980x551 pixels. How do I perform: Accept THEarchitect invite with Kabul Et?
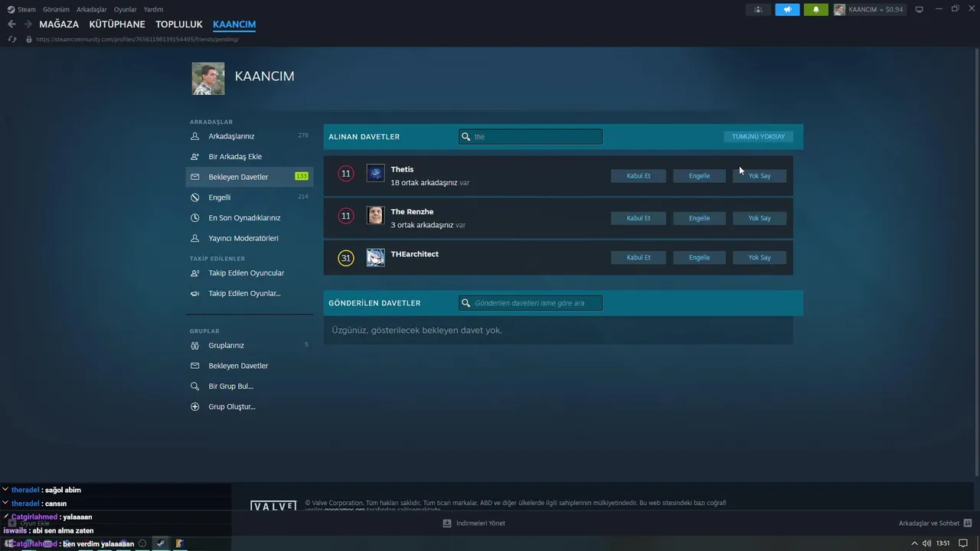click(638, 258)
